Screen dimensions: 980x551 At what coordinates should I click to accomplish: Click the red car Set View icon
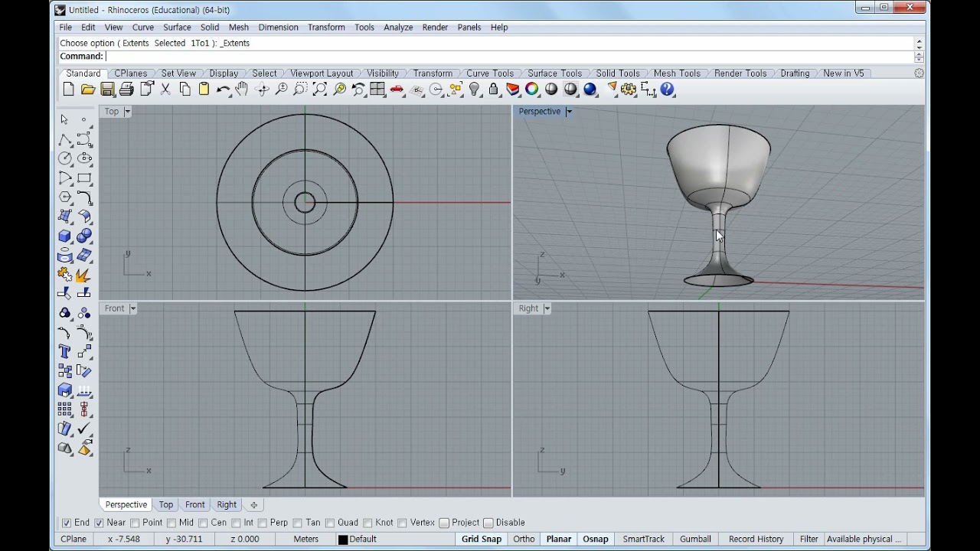(397, 90)
